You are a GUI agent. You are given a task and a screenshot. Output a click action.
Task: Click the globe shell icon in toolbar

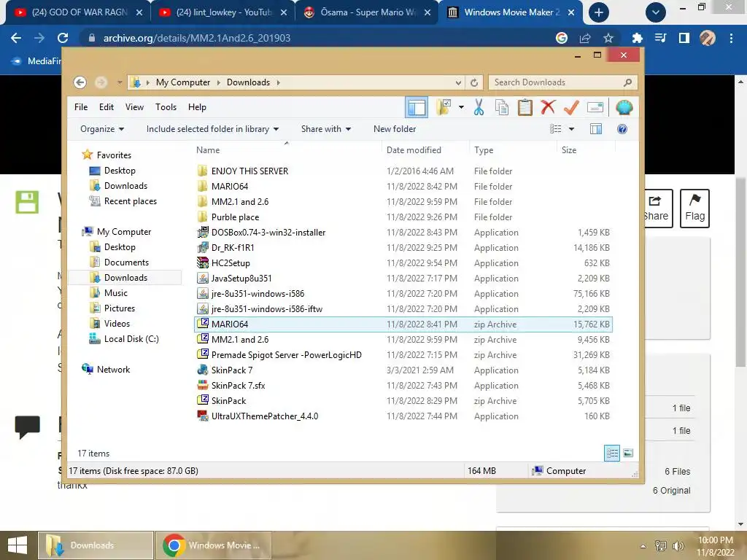(624, 107)
